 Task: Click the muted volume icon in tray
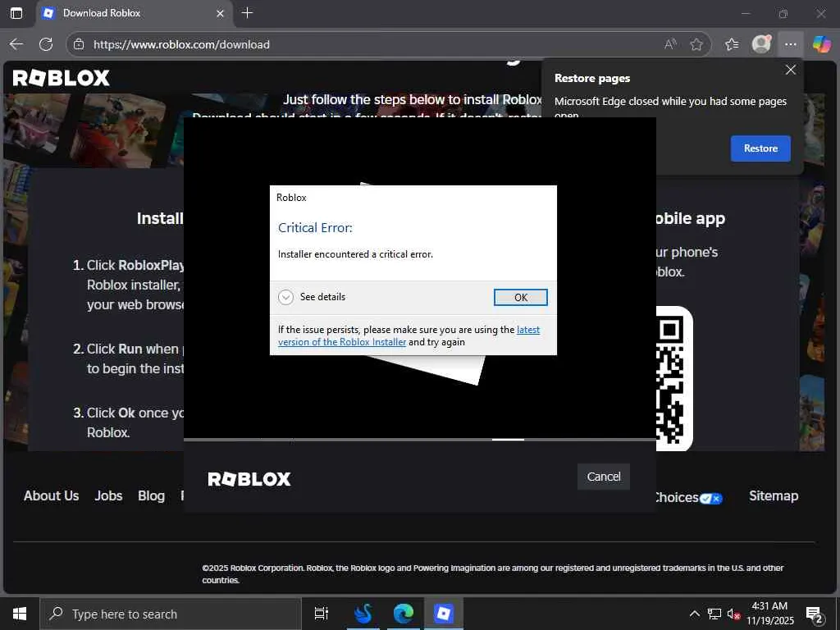click(733, 614)
